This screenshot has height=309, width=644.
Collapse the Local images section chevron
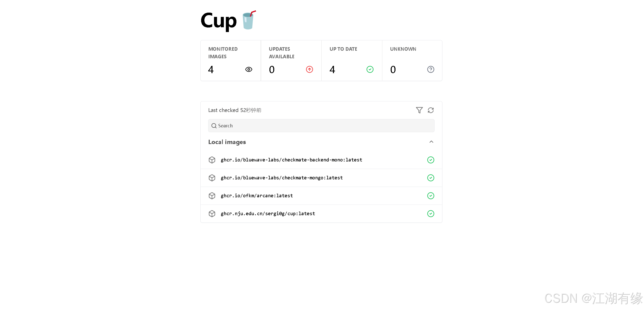pyautogui.click(x=431, y=142)
